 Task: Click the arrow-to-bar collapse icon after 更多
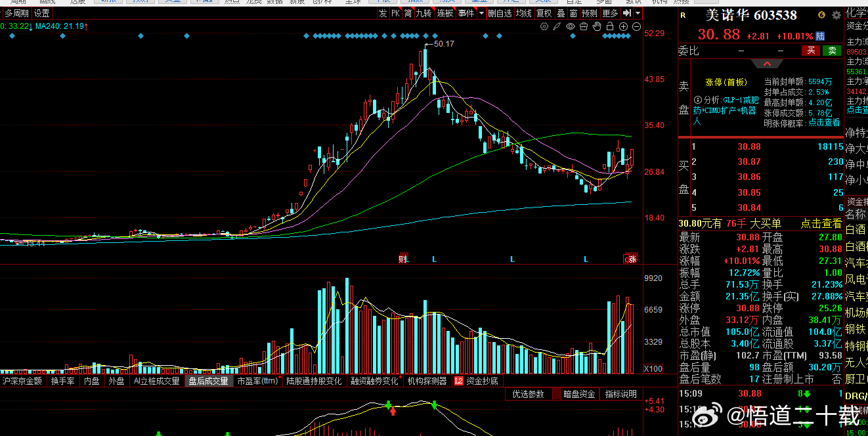point(627,13)
